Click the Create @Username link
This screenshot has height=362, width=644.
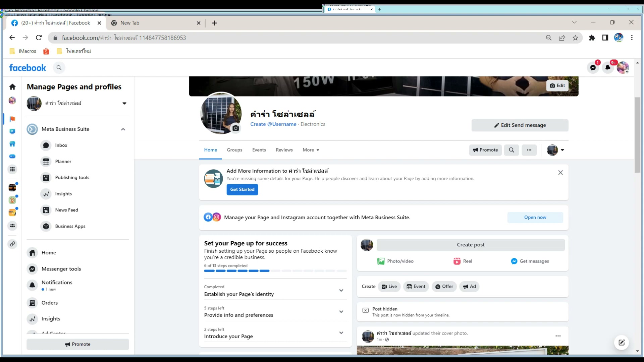pos(273,124)
